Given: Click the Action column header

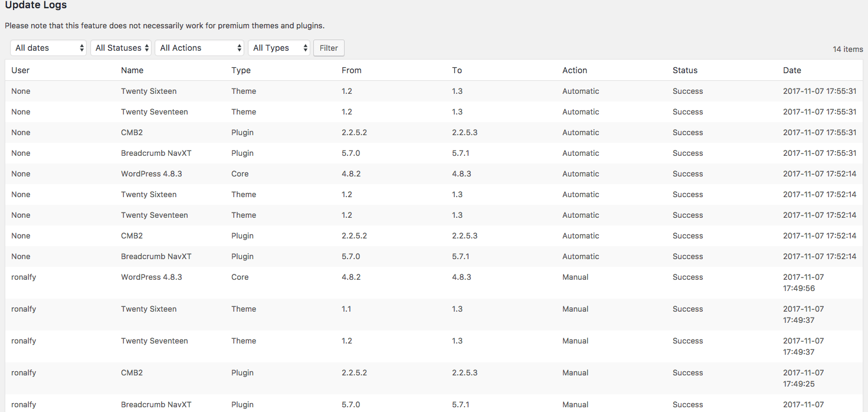Looking at the screenshot, I should pos(575,70).
